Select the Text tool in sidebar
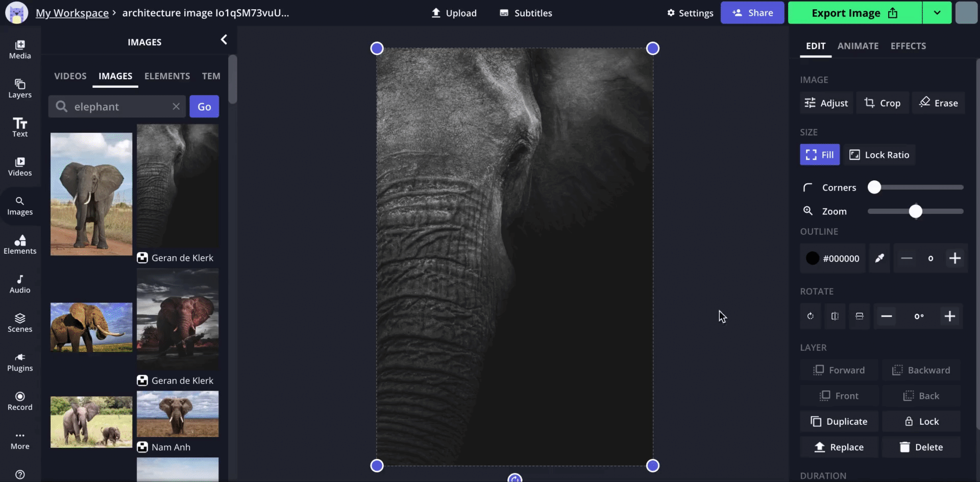Viewport: 980px width, 482px height. pos(20,127)
